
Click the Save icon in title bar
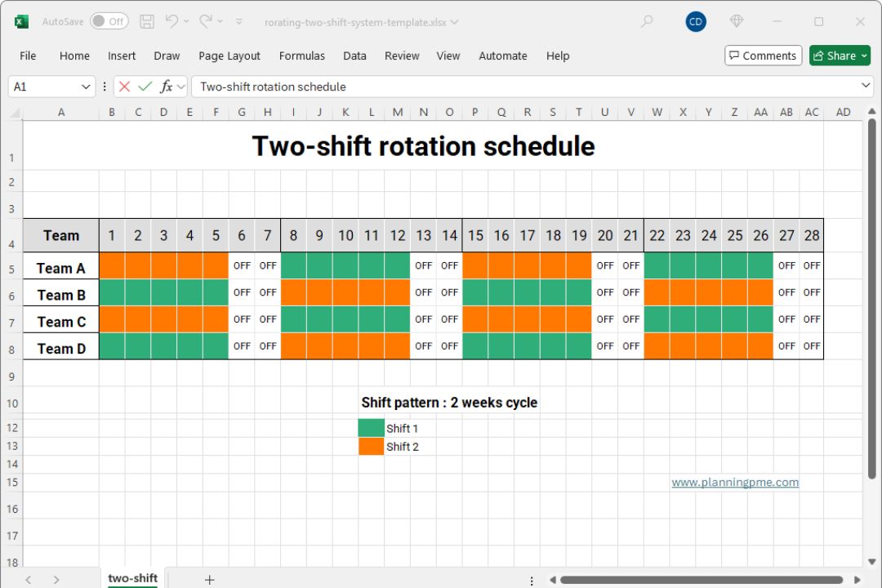[147, 22]
